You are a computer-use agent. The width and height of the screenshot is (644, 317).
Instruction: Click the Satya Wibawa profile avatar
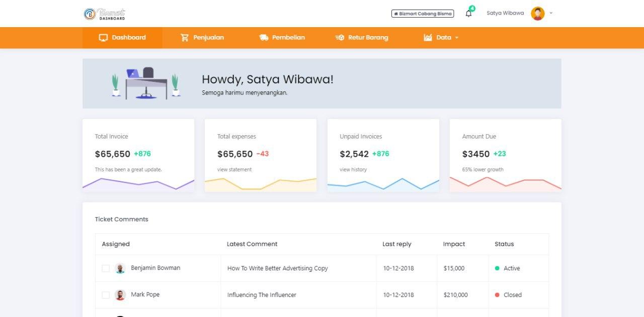tap(538, 14)
